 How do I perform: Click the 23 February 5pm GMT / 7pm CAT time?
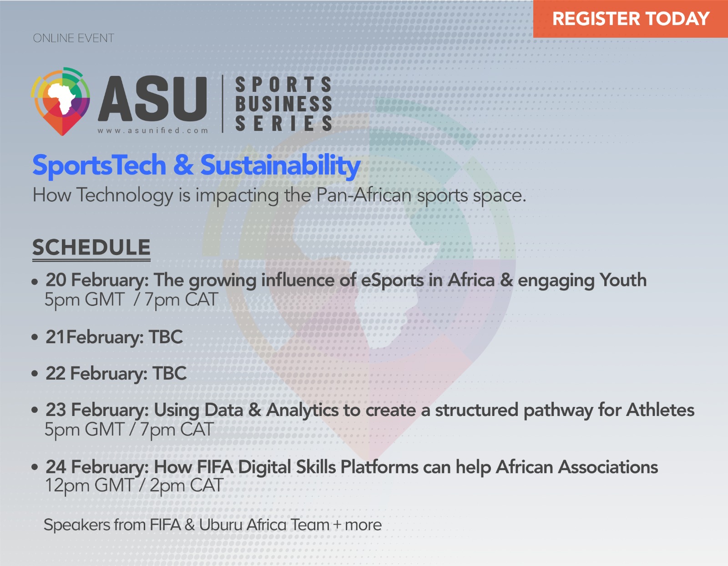pos(129,430)
